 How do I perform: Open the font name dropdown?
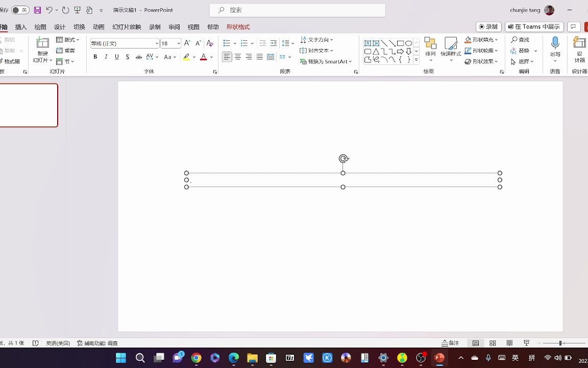point(156,43)
